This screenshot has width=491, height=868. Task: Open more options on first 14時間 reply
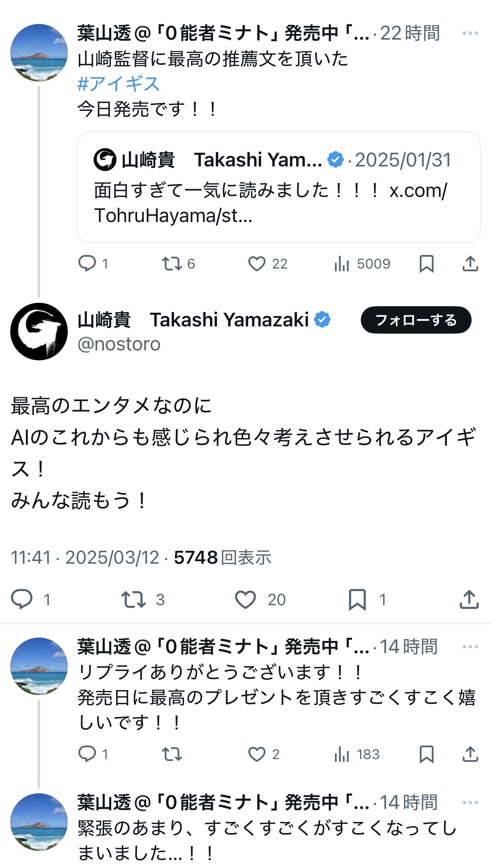click(x=470, y=647)
